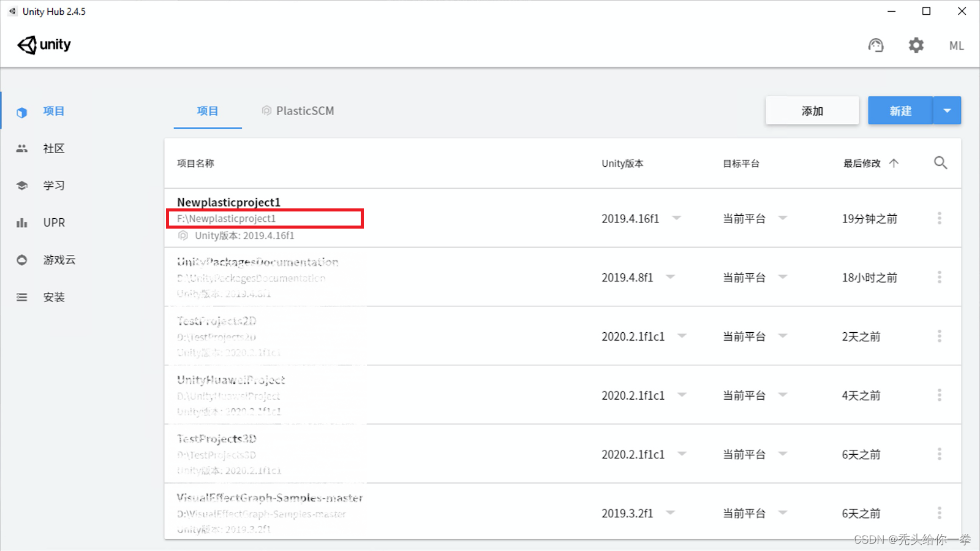The width and height of the screenshot is (980, 551).
Task: Open the UnityPackagesDocumentation project
Action: point(257,262)
